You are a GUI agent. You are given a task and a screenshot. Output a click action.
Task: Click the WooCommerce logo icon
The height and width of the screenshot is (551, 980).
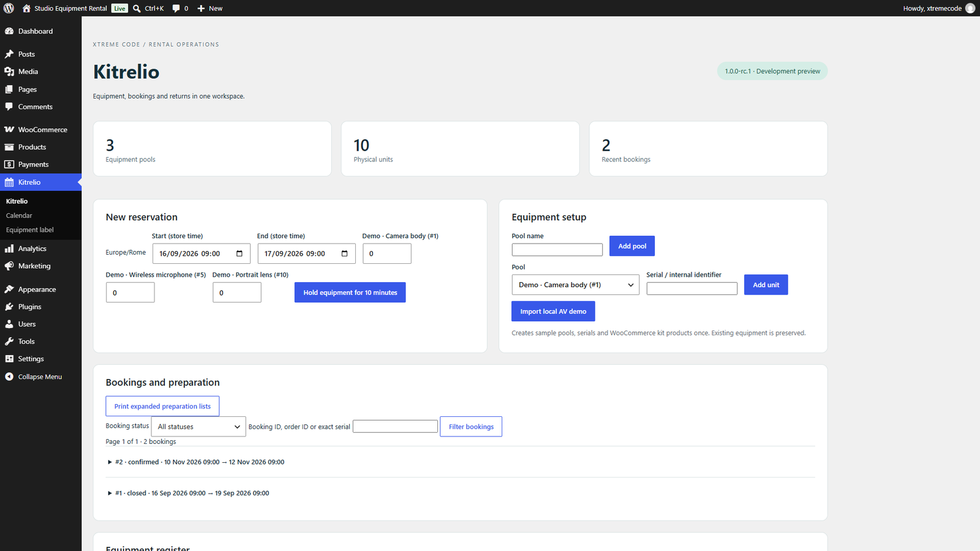click(x=9, y=130)
